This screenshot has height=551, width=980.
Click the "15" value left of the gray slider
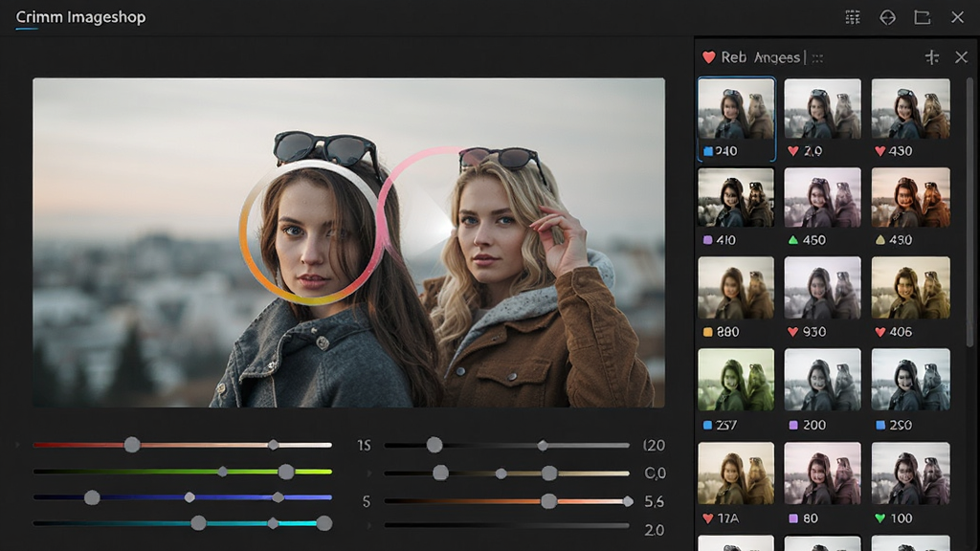coord(364,446)
